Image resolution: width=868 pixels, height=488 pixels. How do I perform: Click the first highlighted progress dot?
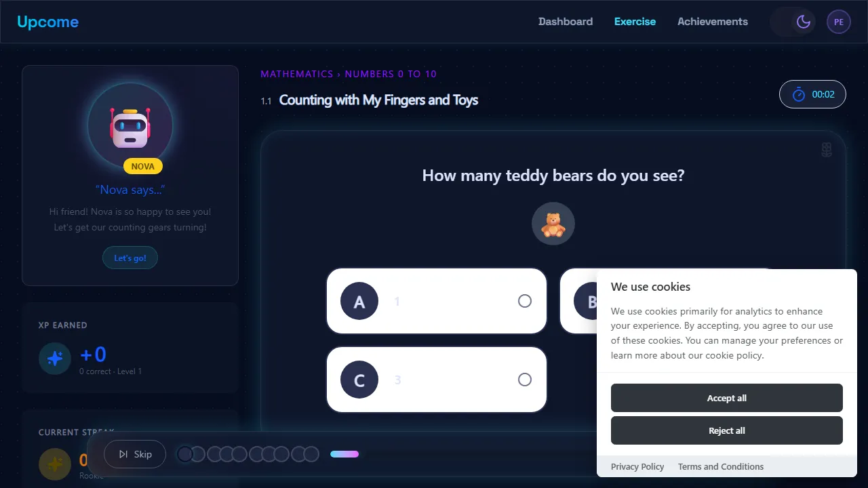point(185,454)
